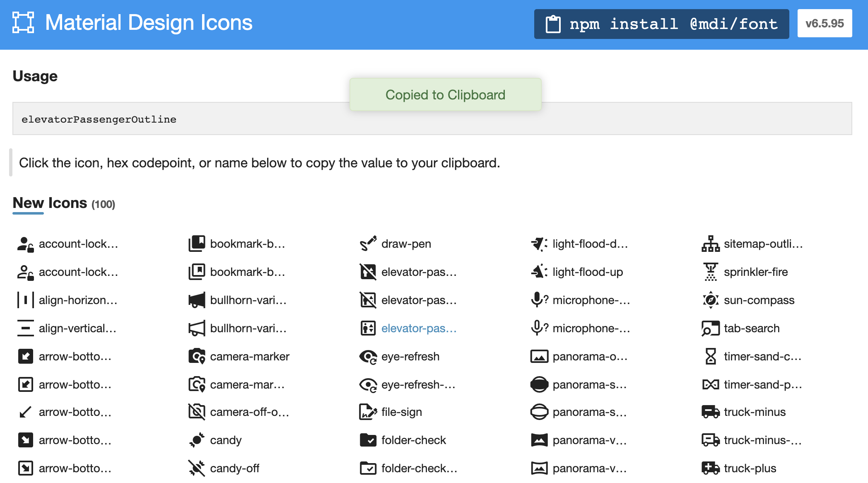Click the sun-compass icon
This screenshot has width=868, height=483.
point(711,300)
